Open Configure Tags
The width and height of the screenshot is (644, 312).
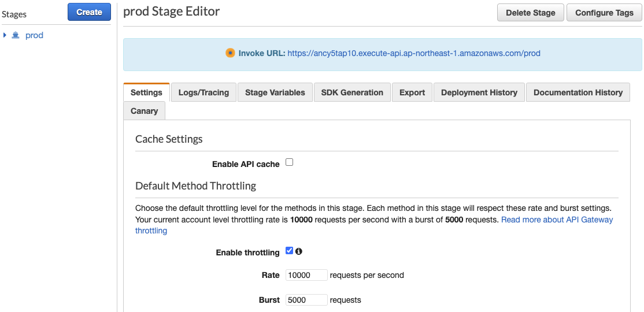click(604, 13)
